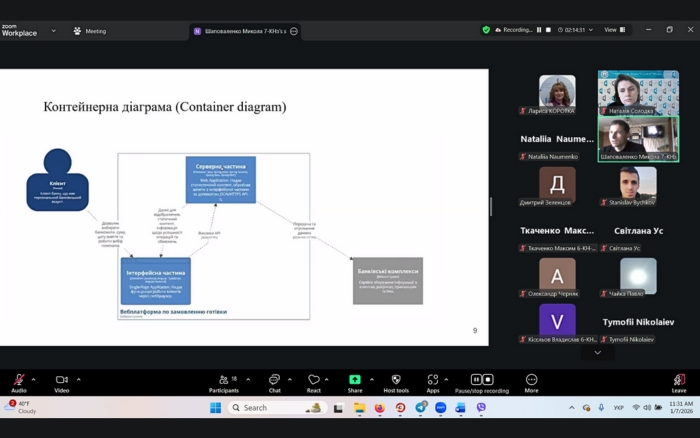Open the React emoji button

(x=314, y=381)
